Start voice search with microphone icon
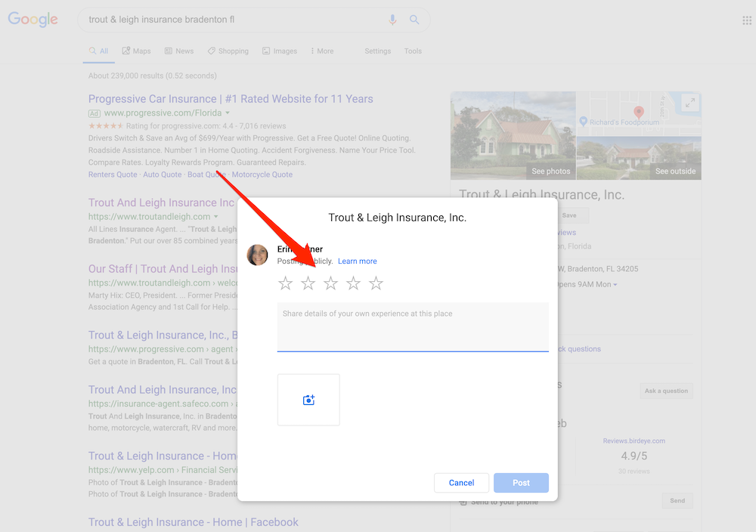Image resolution: width=756 pixels, height=532 pixels. pos(392,20)
